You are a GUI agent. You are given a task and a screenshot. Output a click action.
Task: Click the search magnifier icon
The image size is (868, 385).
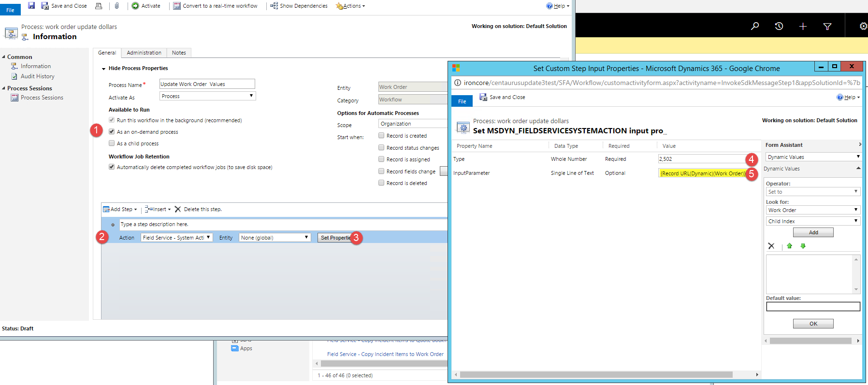[754, 26]
